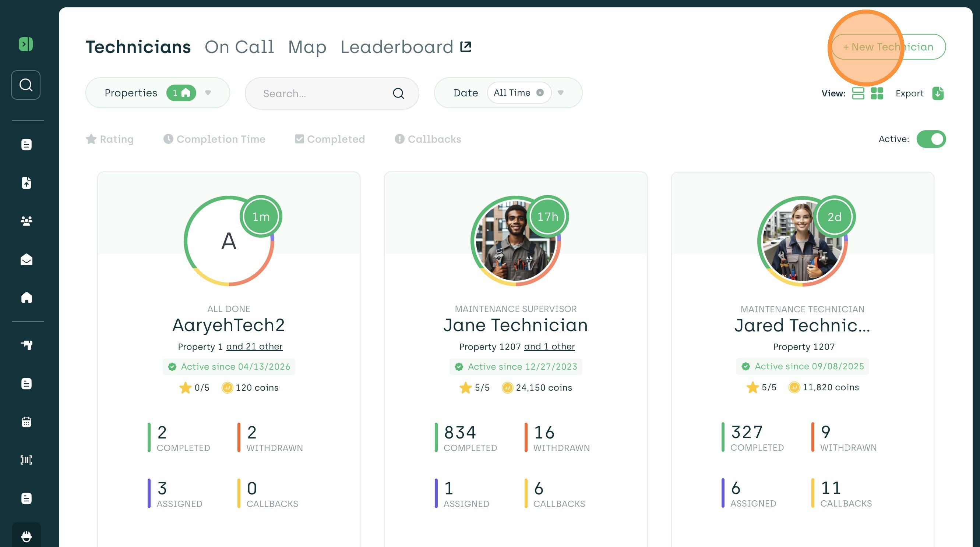Open AaryehTech2's 'and 21 other' properties link
The image size is (980, 547).
point(254,347)
